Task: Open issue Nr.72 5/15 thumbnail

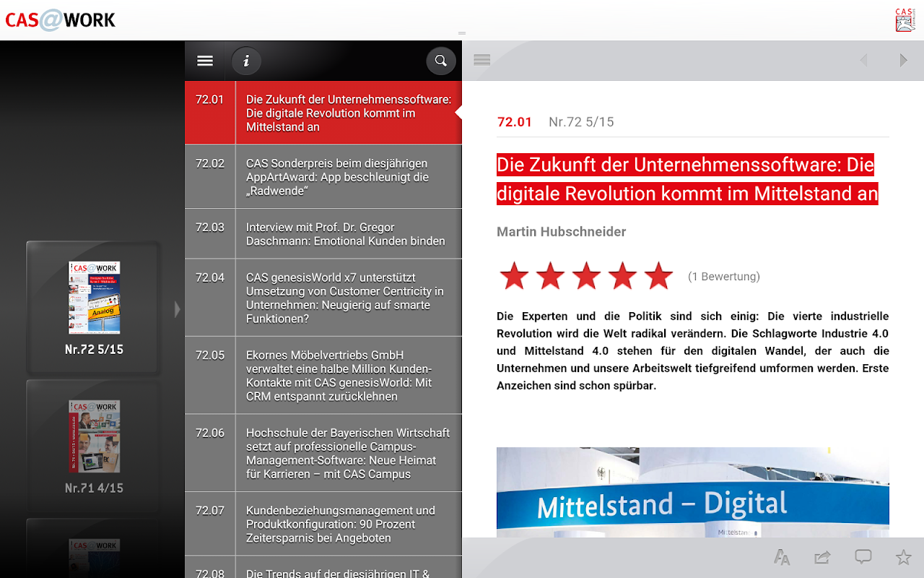Action: (x=94, y=308)
